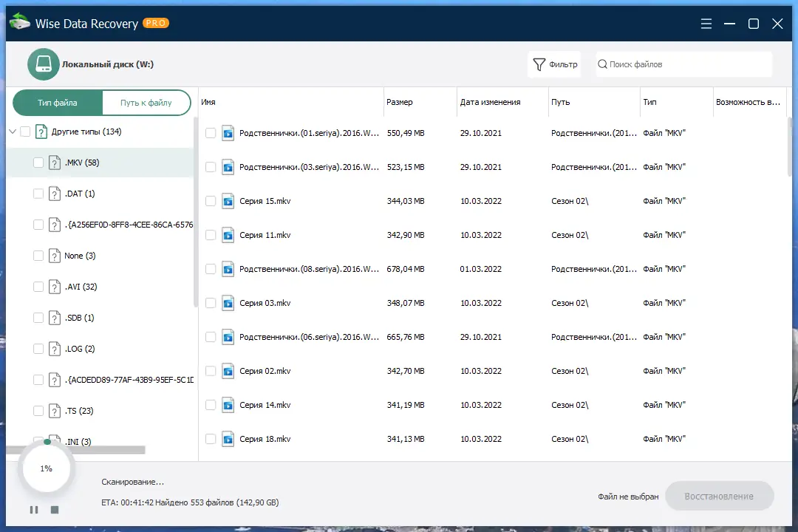Click the Локальный диск (W:) label
Image resolution: width=798 pixels, height=532 pixels.
[108, 64]
